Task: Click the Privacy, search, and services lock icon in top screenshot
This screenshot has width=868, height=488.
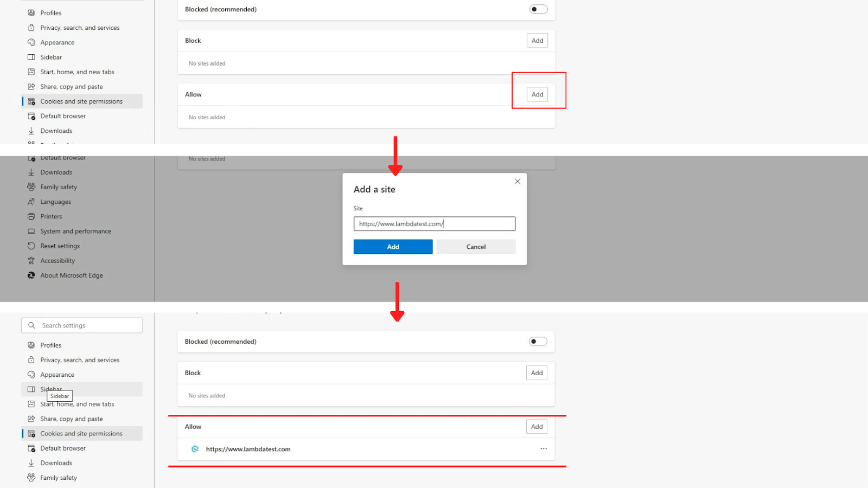Action: click(31, 28)
